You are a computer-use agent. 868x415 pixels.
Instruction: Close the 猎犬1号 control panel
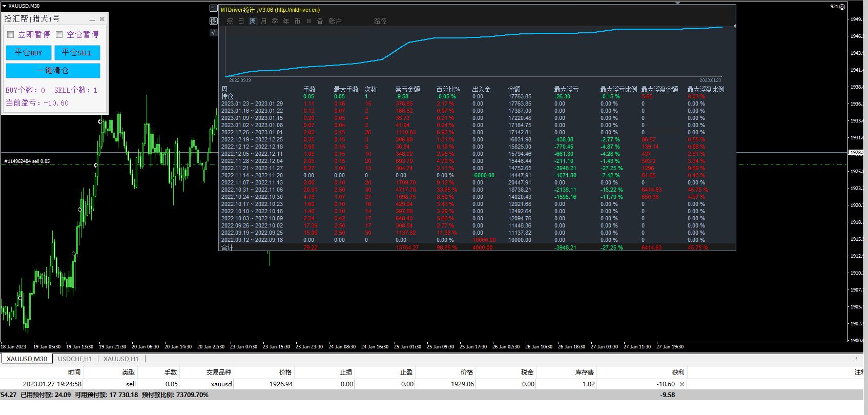[x=102, y=19]
